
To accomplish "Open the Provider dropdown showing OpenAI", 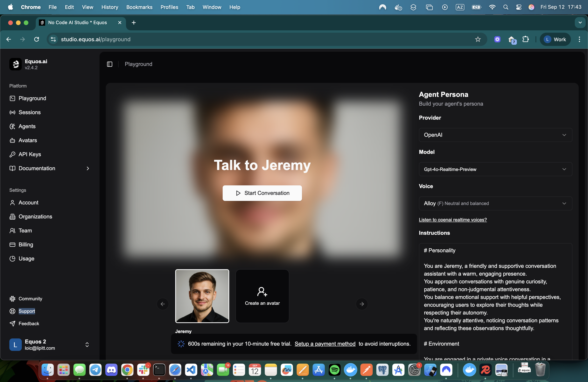I will click(x=495, y=135).
